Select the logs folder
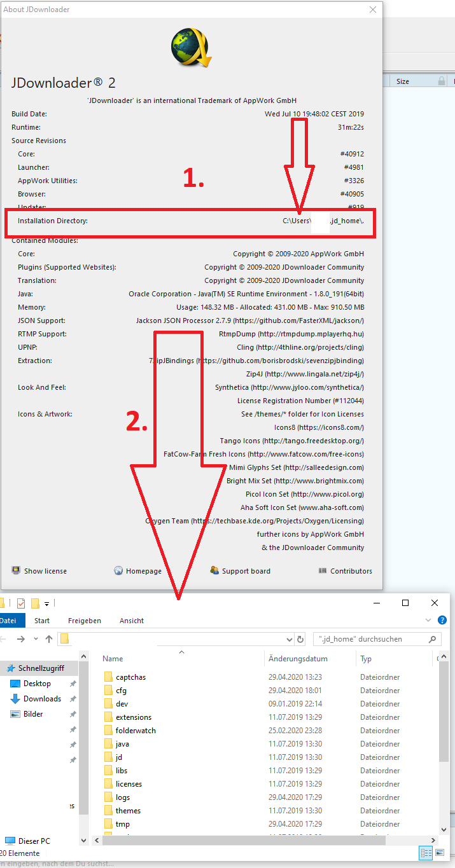This screenshot has width=455, height=868. pos(123,797)
